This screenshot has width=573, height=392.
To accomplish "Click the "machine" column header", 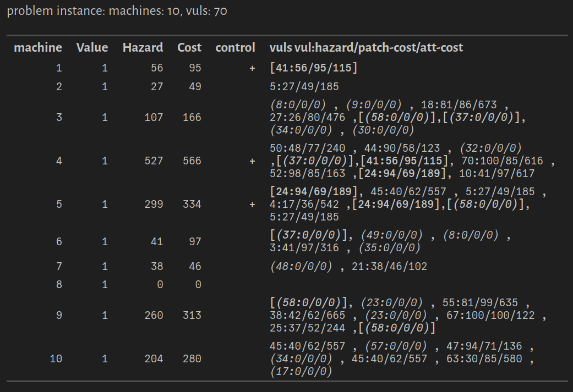I will tap(37, 48).
